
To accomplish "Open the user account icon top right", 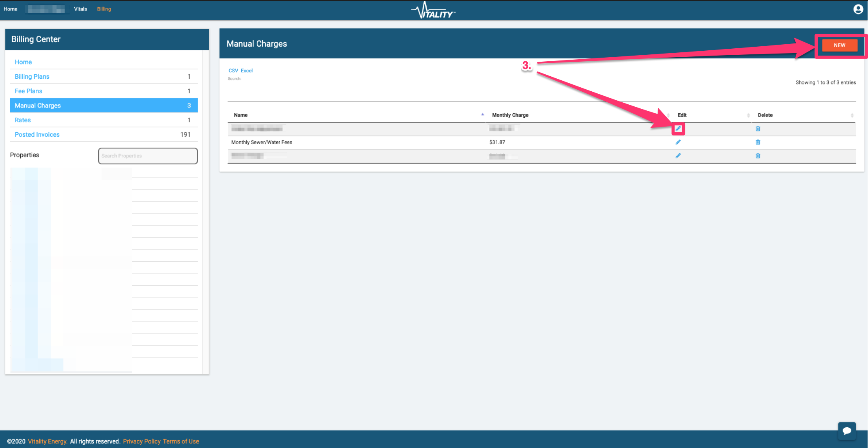I will pos(858,9).
